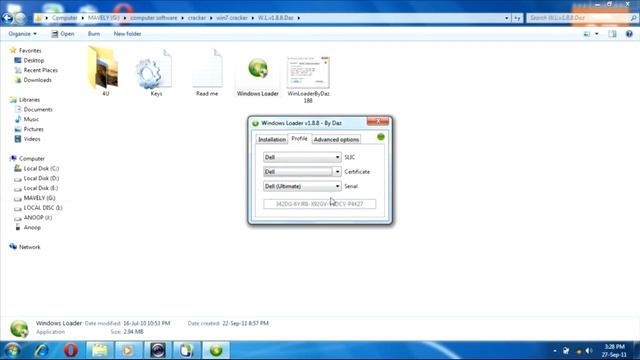Select the Anoop device entry
The image size is (640, 360).
pos(32,227)
